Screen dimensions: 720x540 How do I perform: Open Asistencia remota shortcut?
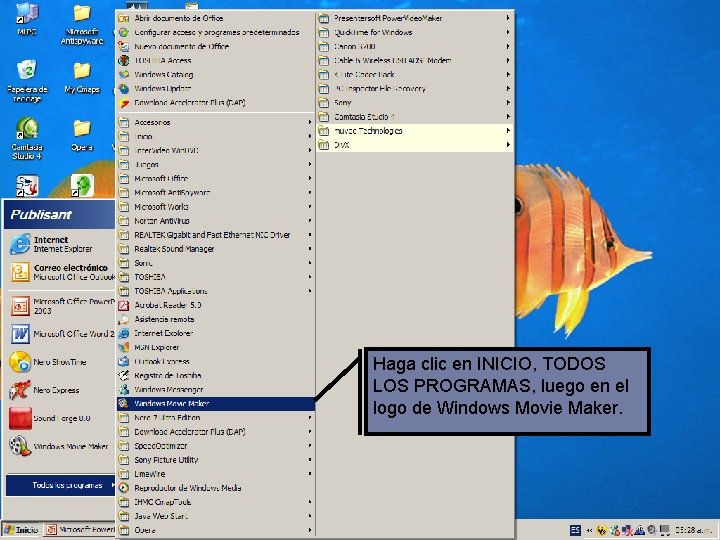pyautogui.click(x=216, y=319)
